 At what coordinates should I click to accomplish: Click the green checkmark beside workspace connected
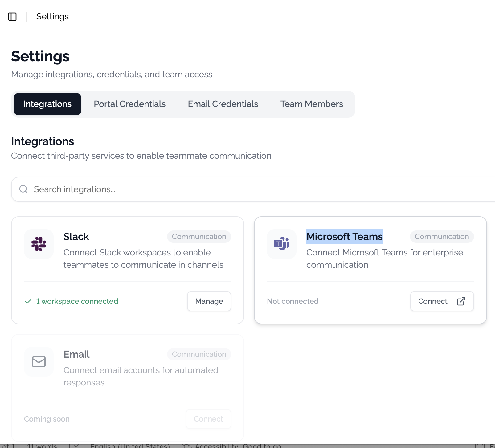[28, 301]
